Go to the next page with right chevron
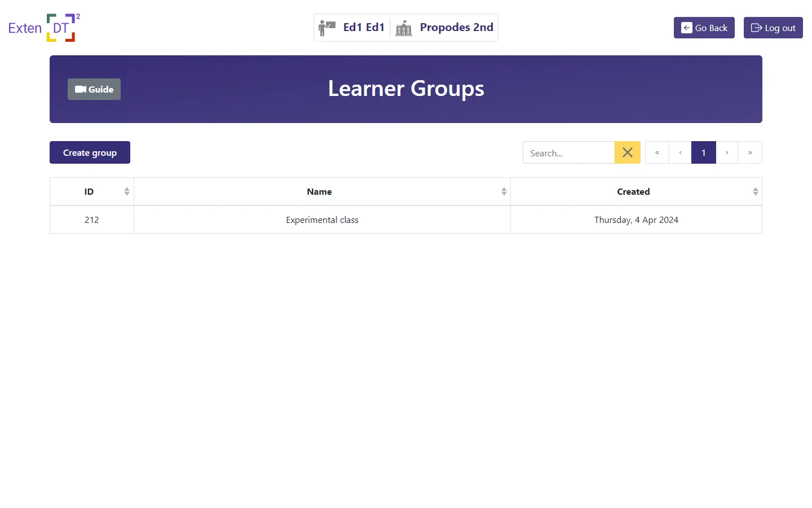 click(x=727, y=152)
